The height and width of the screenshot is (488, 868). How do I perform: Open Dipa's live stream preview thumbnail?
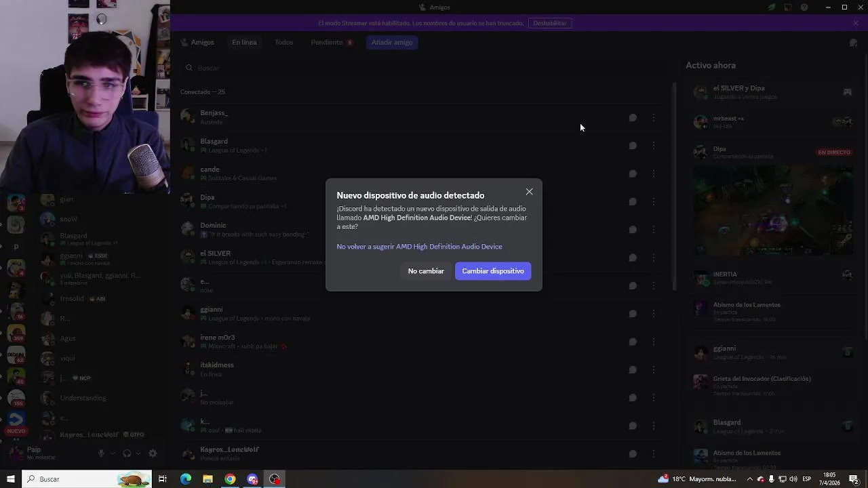point(773,210)
